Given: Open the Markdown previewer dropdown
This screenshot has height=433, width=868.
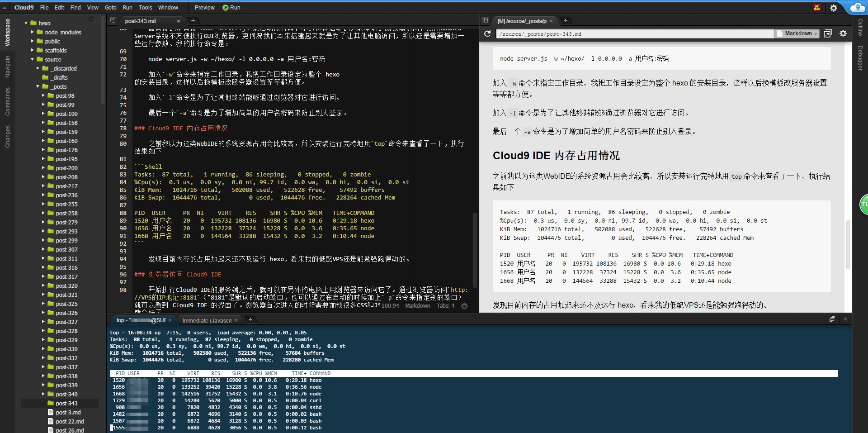Looking at the screenshot, I should tap(798, 33).
